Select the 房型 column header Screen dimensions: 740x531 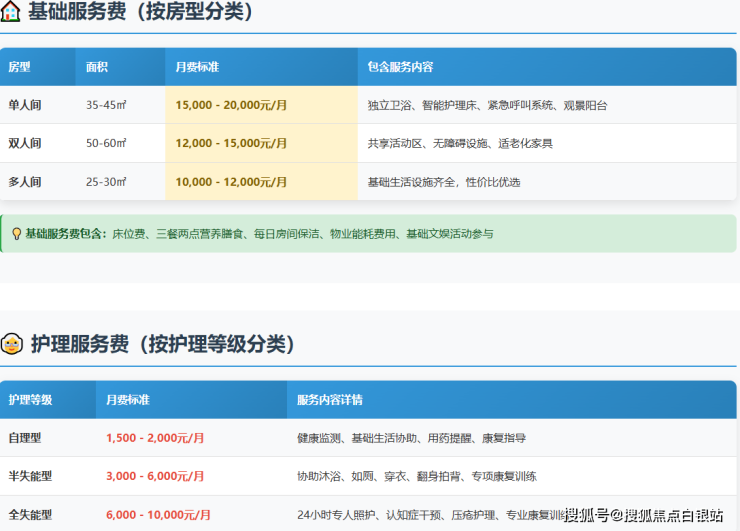click(20, 67)
